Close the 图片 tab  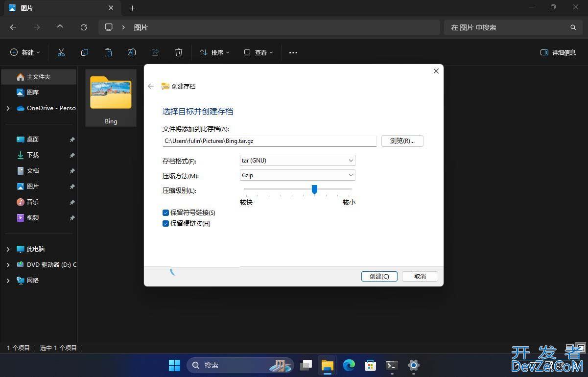111,8
